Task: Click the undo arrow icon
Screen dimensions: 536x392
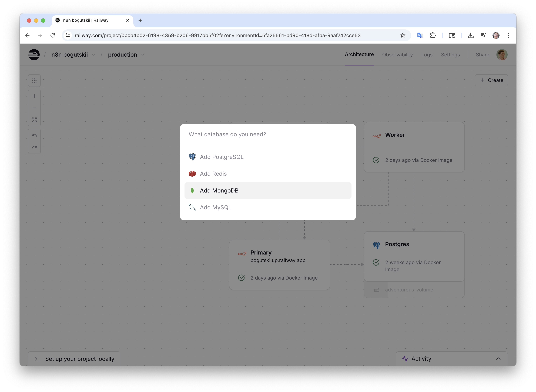Action: [34, 135]
